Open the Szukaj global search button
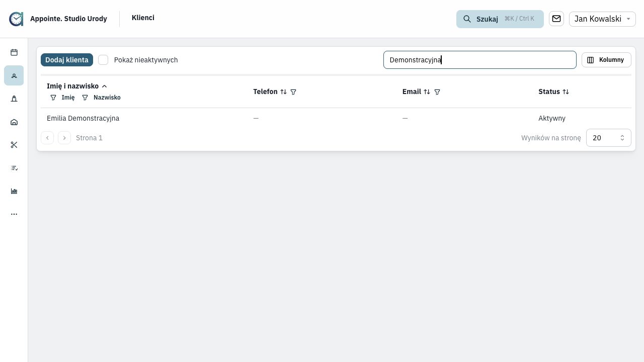The height and width of the screenshot is (362, 644). click(500, 19)
